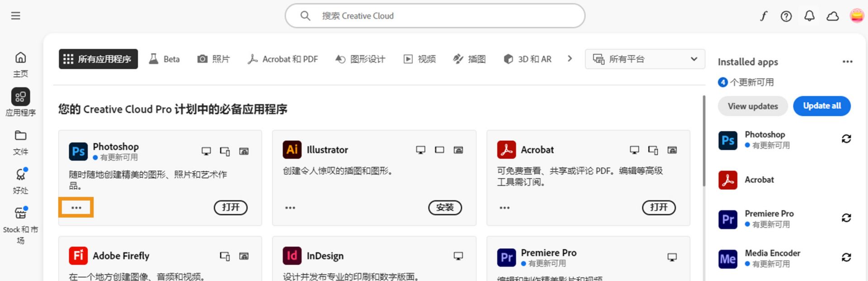Image resolution: width=868 pixels, height=281 pixels.
Task: Click Illustrator card tablet platform icon
Action: [x=439, y=150]
